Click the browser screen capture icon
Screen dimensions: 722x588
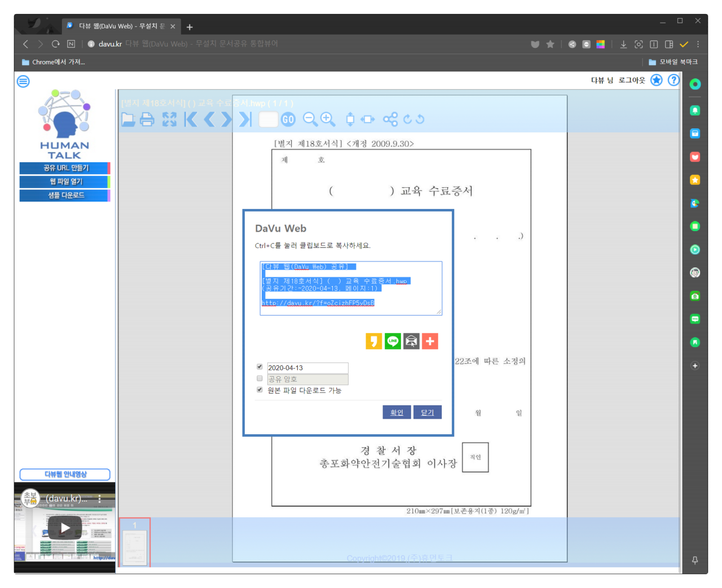click(639, 44)
